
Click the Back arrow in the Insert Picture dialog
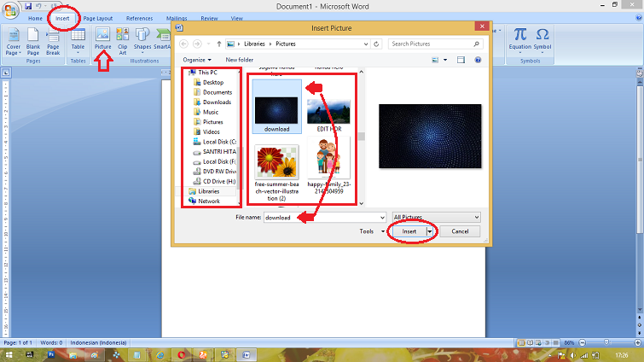click(184, 44)
